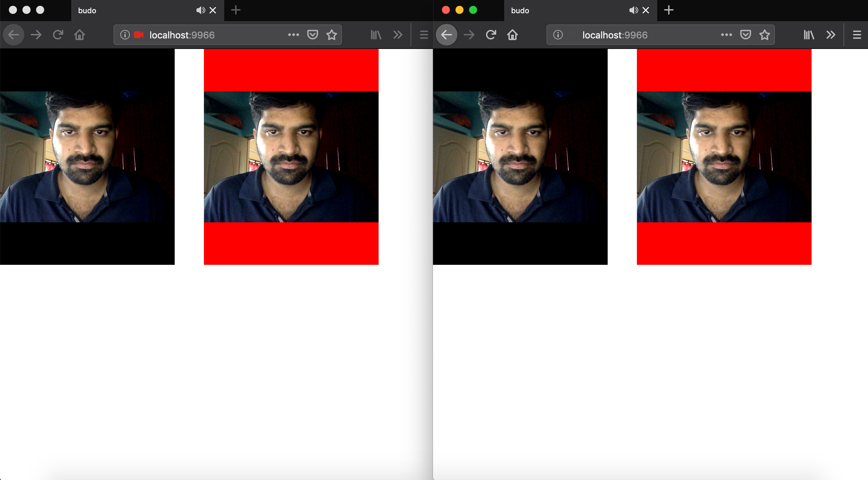Go back in the right window
The image size is (868, 480).
click(x=446, y=35)
